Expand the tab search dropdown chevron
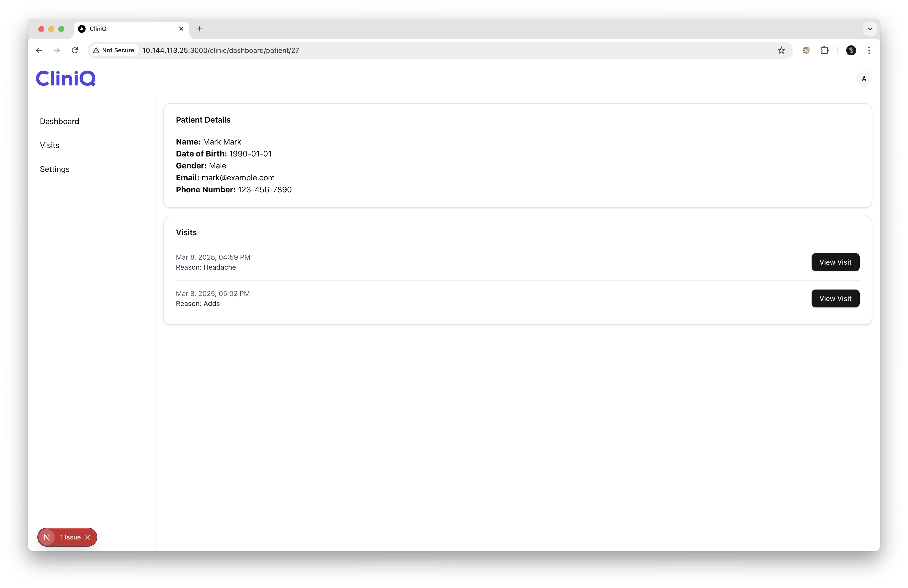 [869, 29]
